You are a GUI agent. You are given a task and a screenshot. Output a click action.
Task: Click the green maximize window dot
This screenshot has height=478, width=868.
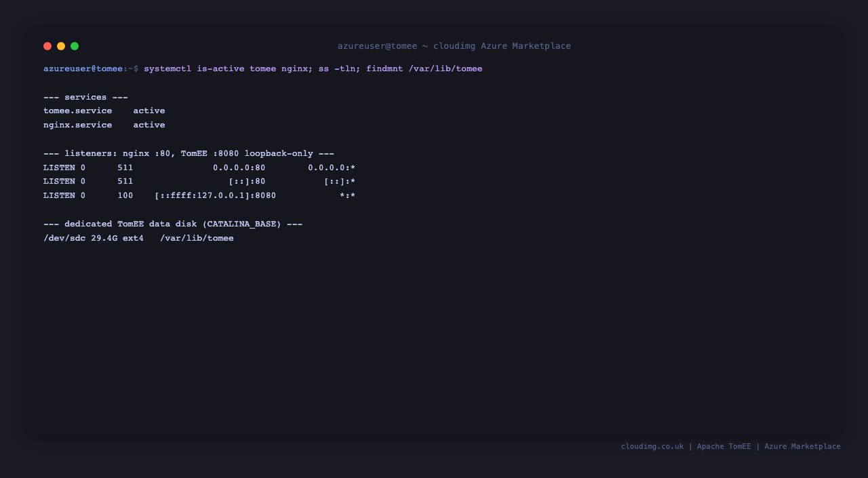click(x=75, y=46)
